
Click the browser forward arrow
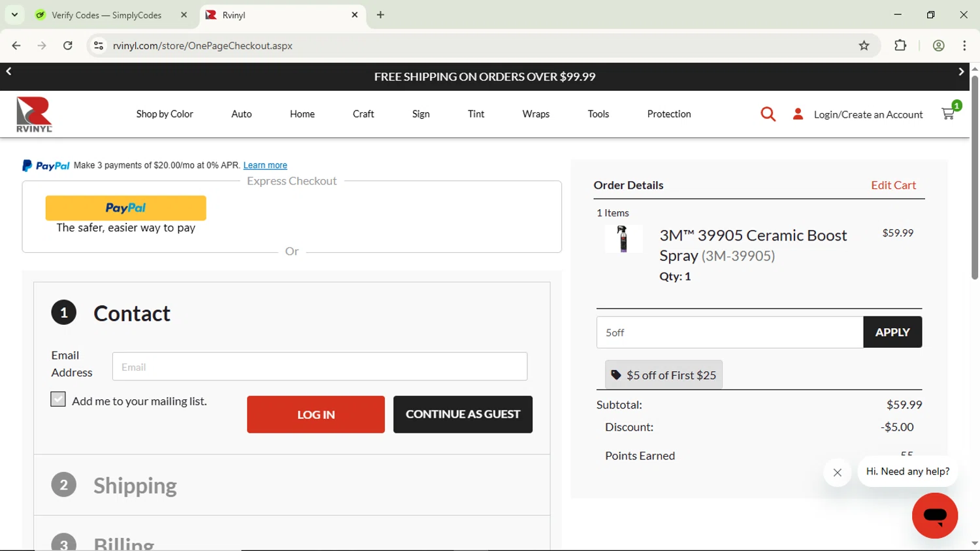pyautogui.click(x=42, y=46)
